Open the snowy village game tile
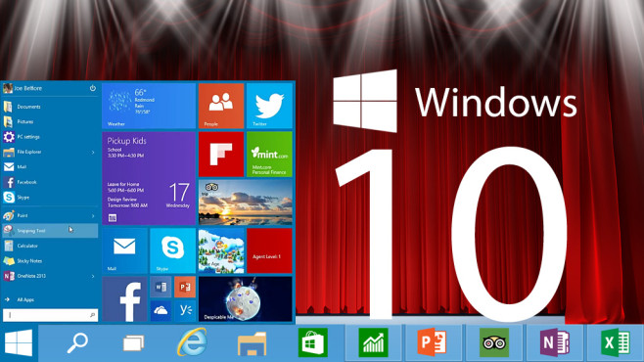The image size is (644, 362). coord(221,250)
